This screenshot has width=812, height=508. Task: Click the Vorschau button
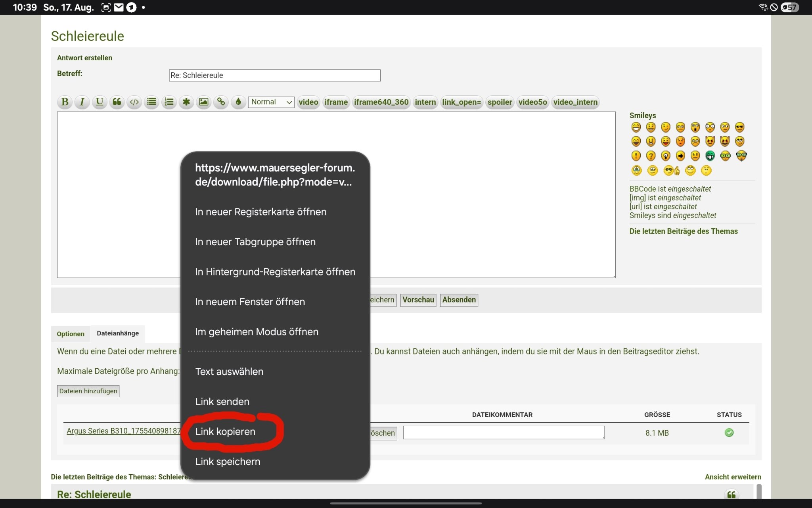[418, 300]
